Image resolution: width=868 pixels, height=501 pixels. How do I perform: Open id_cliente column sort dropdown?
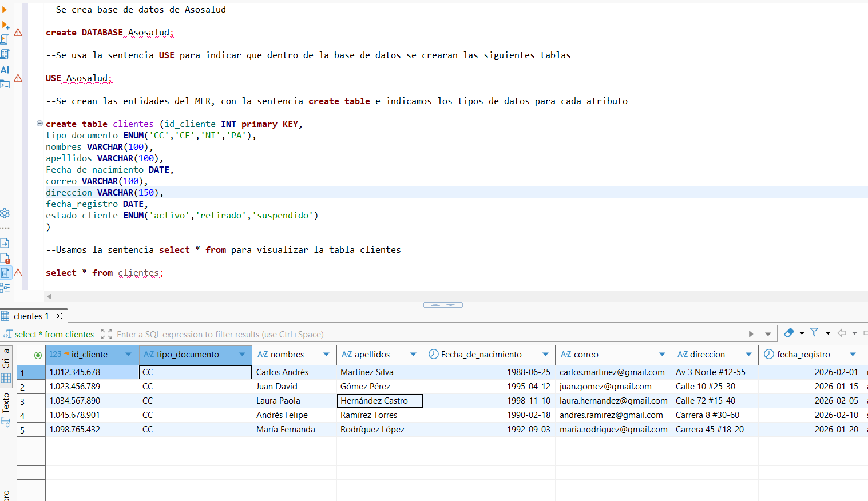pyautogui.click(x=128, y=355)
